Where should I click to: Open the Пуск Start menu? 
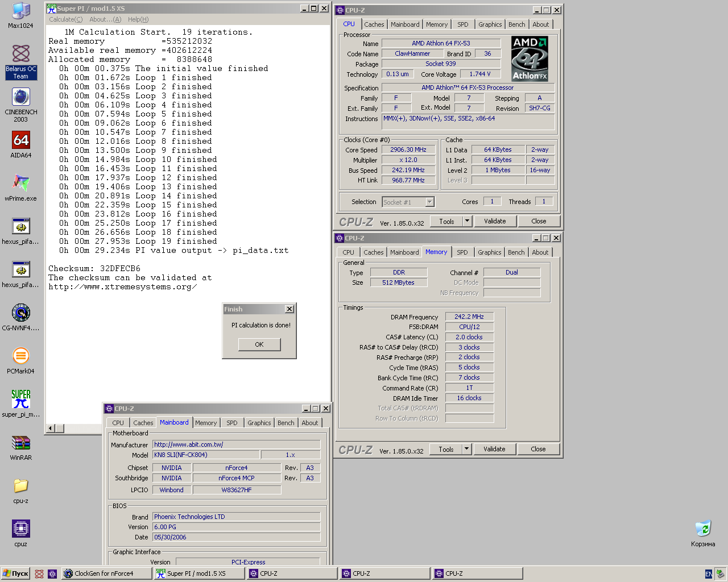(15, 573)
